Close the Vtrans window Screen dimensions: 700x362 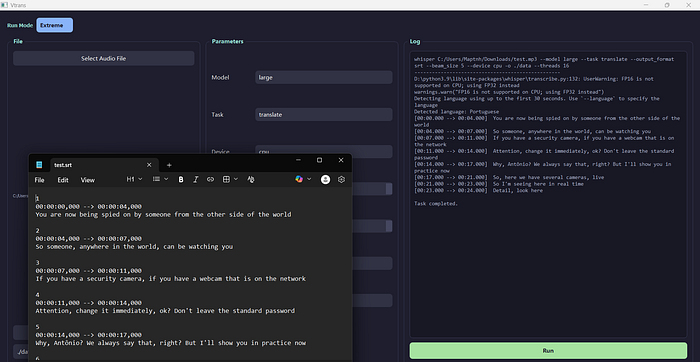pyautogui.click(x=688, y=5)
